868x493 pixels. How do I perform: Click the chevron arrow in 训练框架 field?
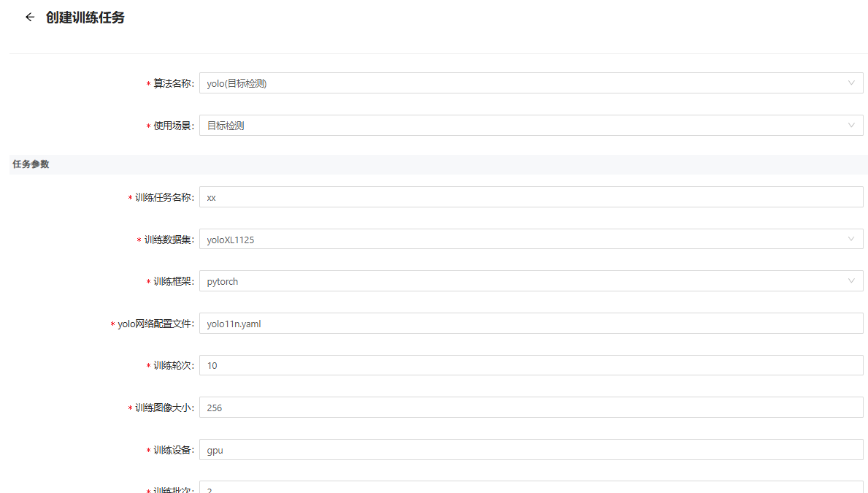(x=850, y=281)
